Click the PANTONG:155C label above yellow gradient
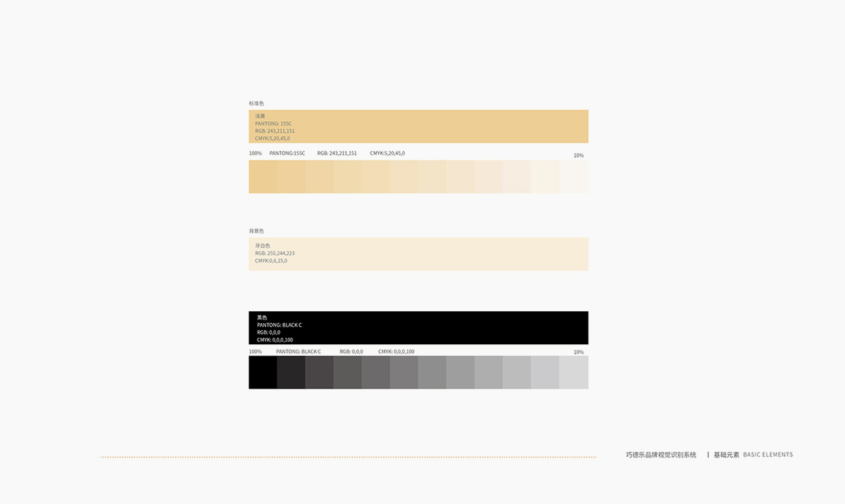The height and width of the screenshot is (504, 845). click(x=287, y=153)
